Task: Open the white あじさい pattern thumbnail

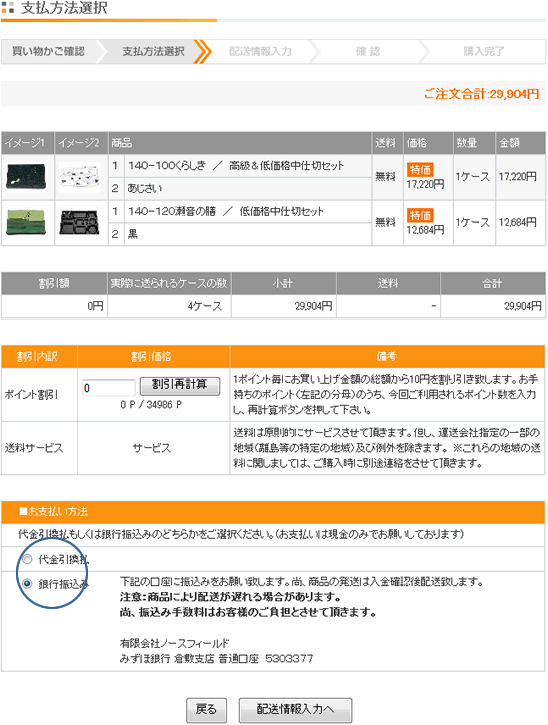Action: (x=80, y=177)
